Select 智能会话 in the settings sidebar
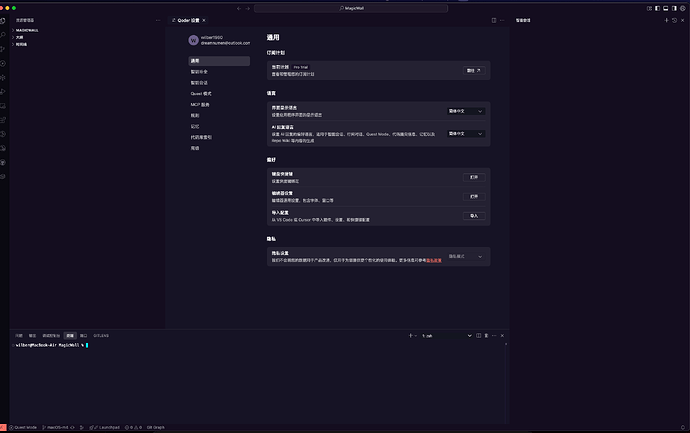The width and height of the screenshot is (690, 433). click(219, 83)
